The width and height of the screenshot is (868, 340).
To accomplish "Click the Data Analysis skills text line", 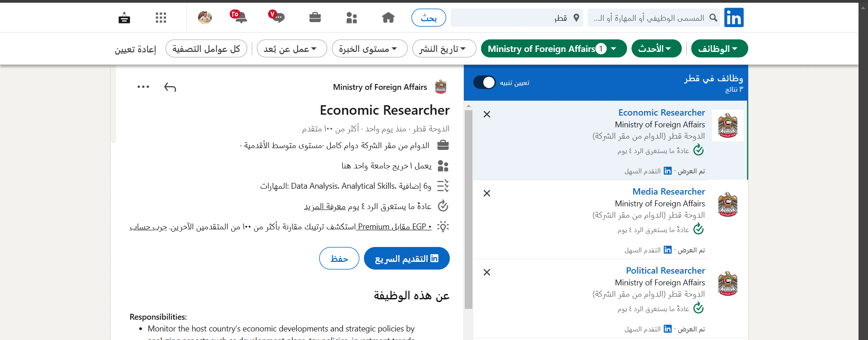I will (x=346, y=186).
